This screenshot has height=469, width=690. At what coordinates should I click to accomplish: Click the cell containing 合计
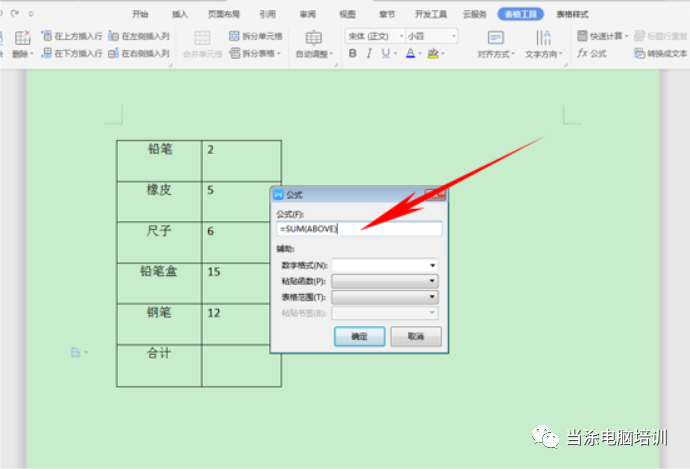coord(159,366)
